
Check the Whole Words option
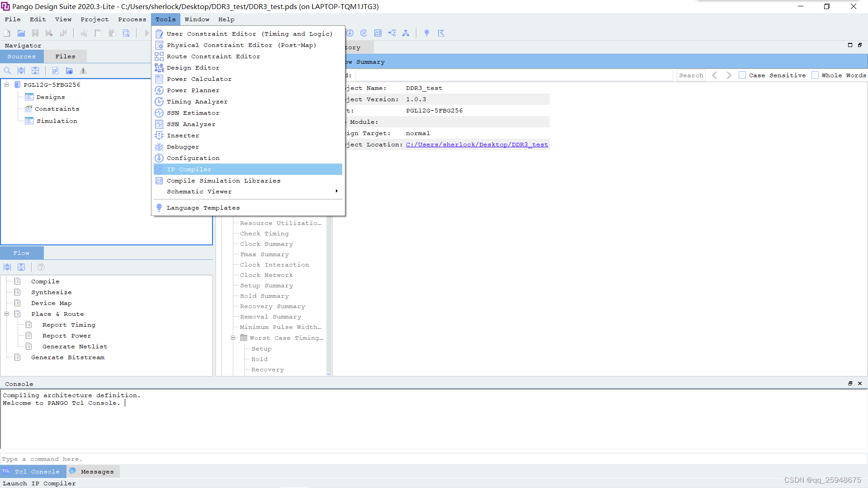coord(815,75)
